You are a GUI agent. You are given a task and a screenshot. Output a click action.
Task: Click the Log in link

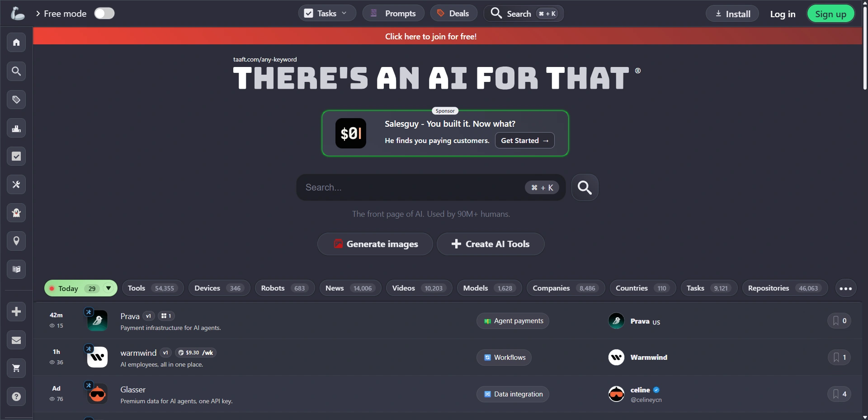(x=783, y=14)
